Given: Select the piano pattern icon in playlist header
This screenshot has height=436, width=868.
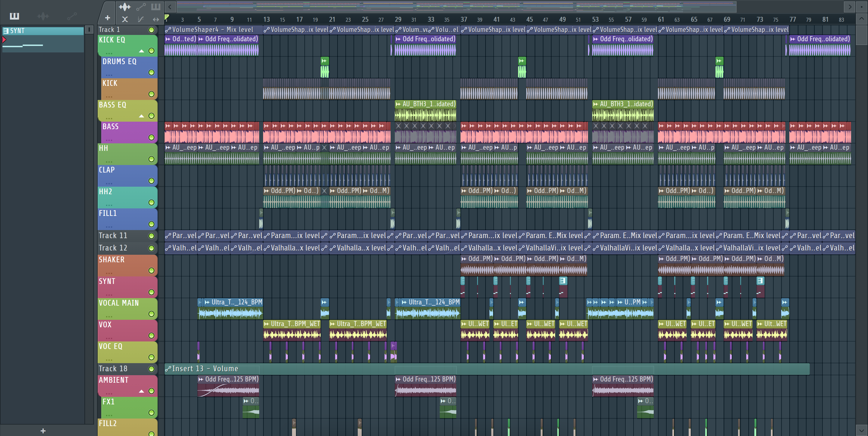Looking at the screenshot, I should tap(156, 7).
